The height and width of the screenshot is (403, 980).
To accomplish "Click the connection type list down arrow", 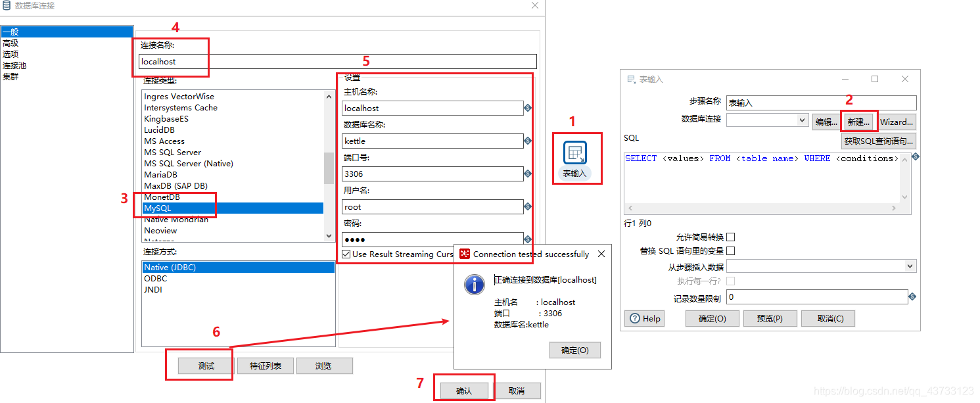I will (x=329, y=235).
